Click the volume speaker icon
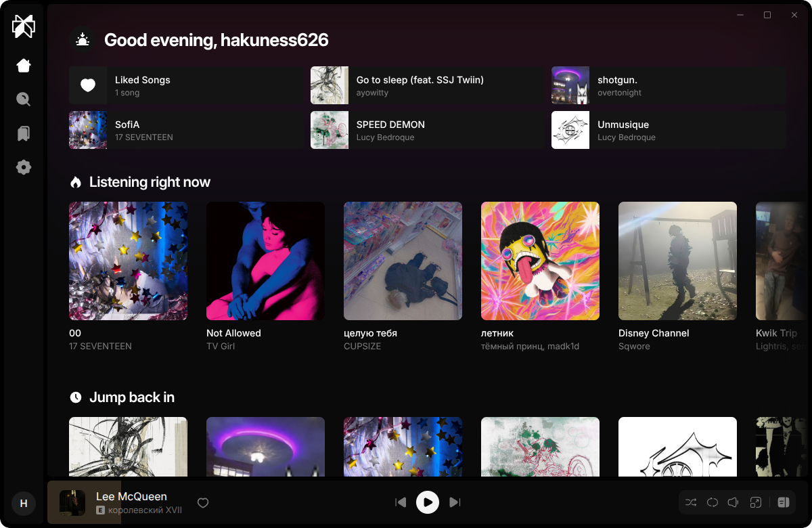 click(x=734, y=502)
